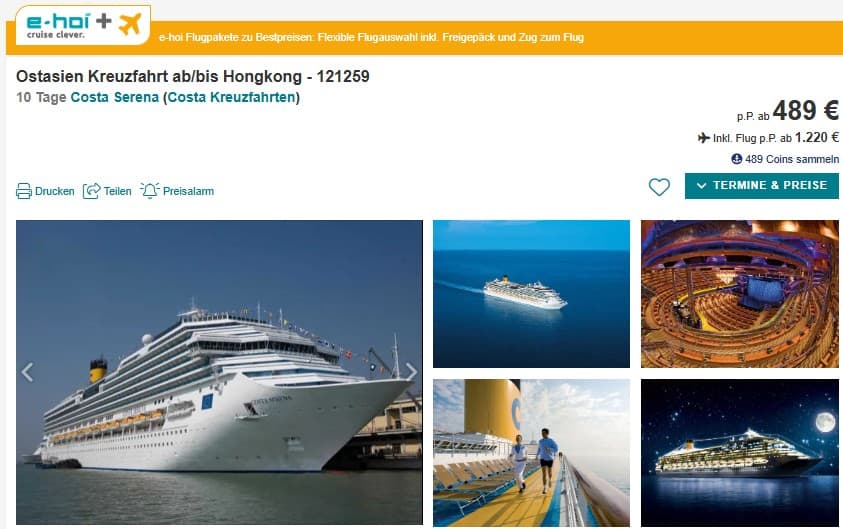Click the orange airplane icon in the logo
The width and height of the screenshot is (843, 529).
click(130, 24)
